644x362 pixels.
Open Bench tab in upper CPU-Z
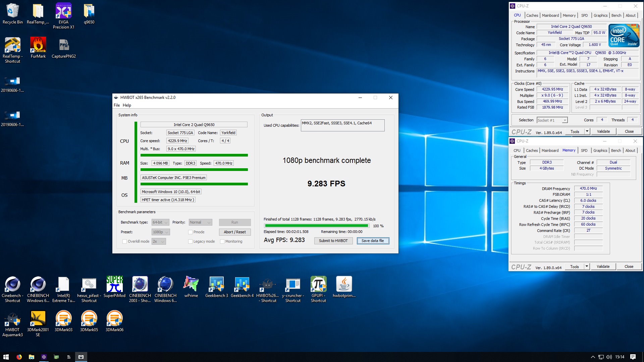pos(616,15)
